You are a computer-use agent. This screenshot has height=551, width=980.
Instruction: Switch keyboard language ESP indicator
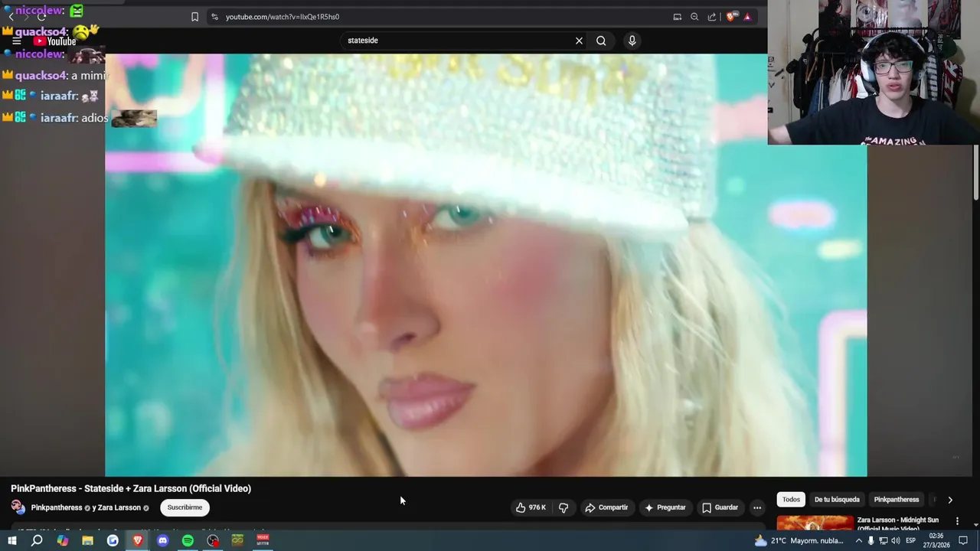tap(911, 540)
